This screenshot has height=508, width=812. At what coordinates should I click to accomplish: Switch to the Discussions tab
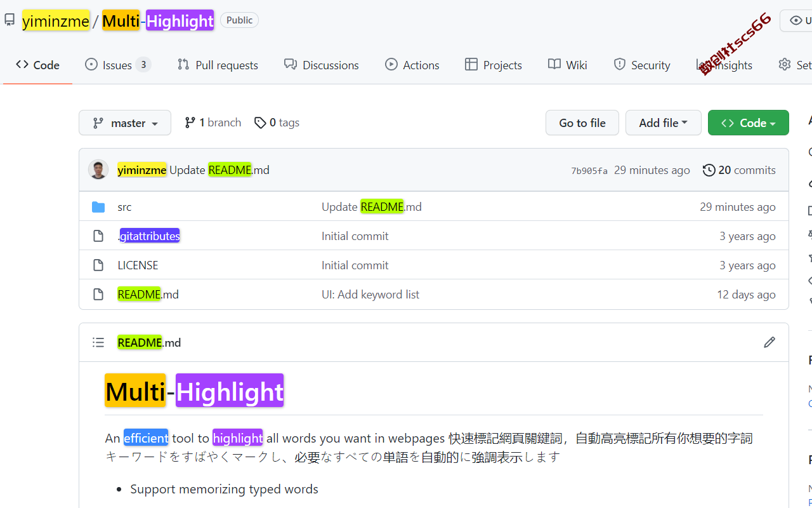(x=322, y=65)
